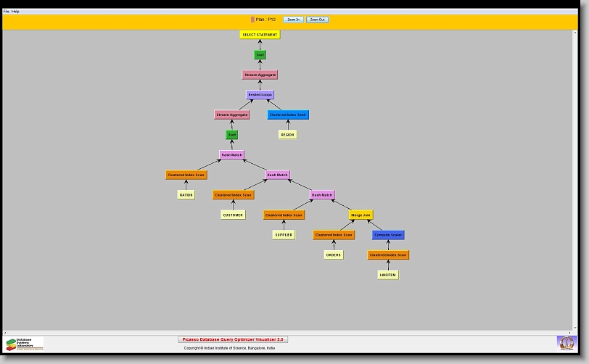Select the REGION table node

pyautogui.click(x=288, y=135)
